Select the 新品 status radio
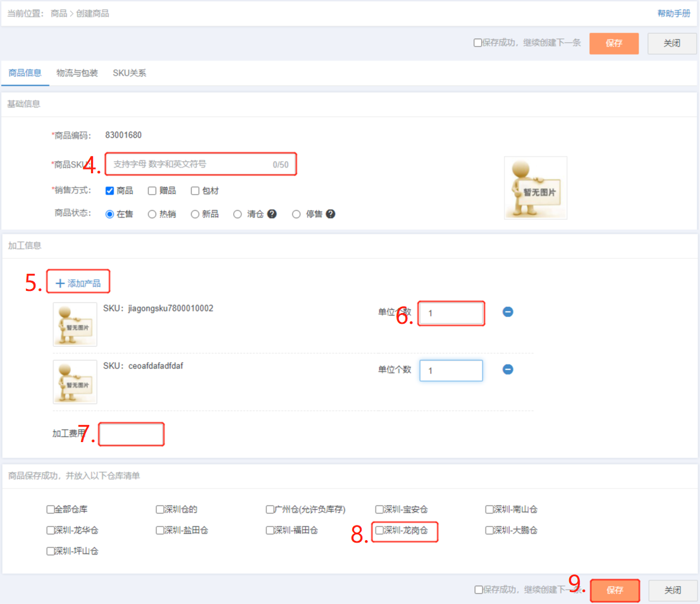The height and width of the screenshot is (604, 700). (195, 214)
